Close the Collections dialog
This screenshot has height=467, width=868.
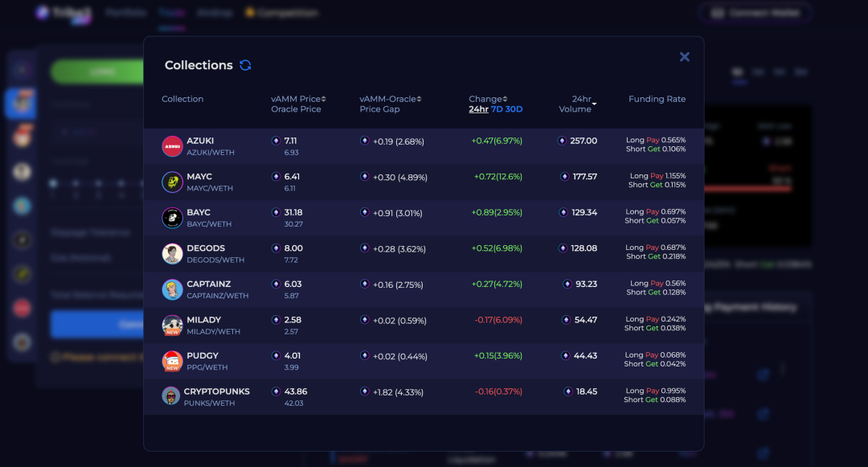click(685, 57)
